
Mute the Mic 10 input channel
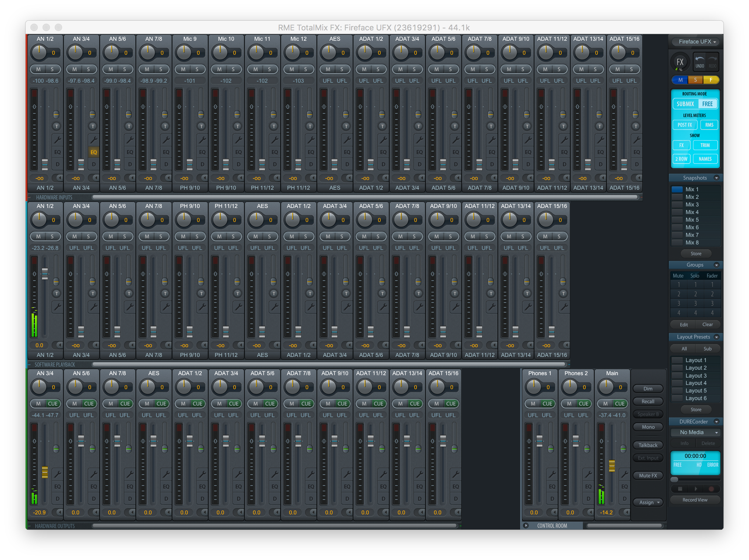pyautogui.click(x=219, y=69)
